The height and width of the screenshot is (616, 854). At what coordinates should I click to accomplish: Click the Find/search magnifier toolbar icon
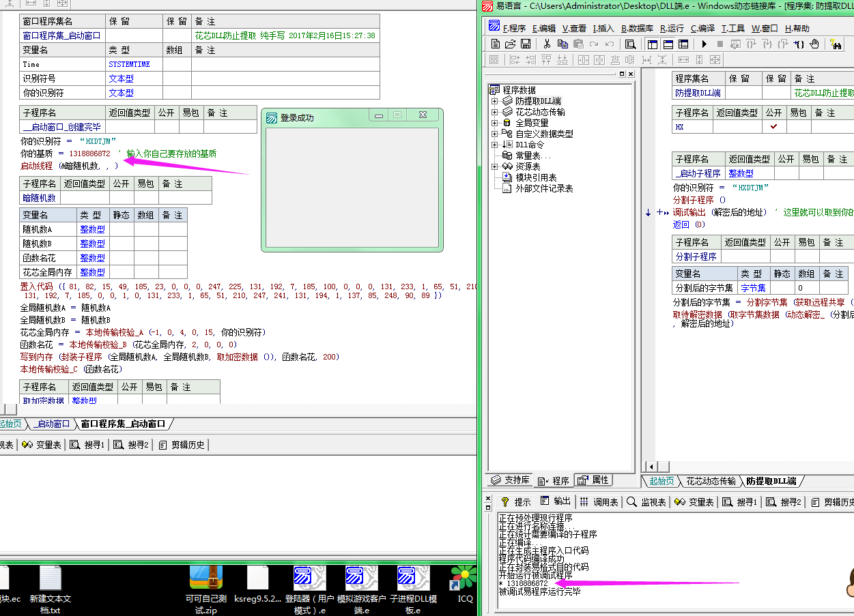(x=630, y=44)
